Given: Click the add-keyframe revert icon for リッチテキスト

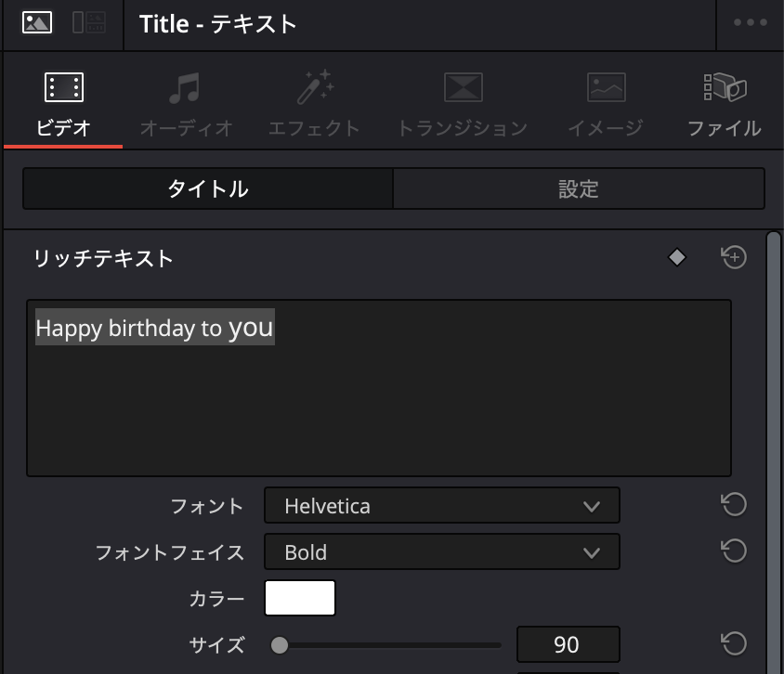Looking at the screenshot, I should (x=733, y=257).
